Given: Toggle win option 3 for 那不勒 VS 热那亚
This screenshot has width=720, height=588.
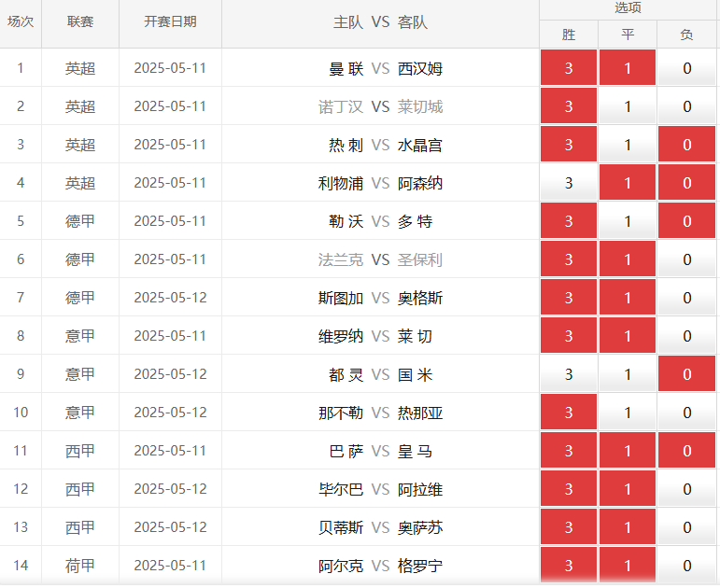Looking at the screenshot, I should click(x=569, y=413).
